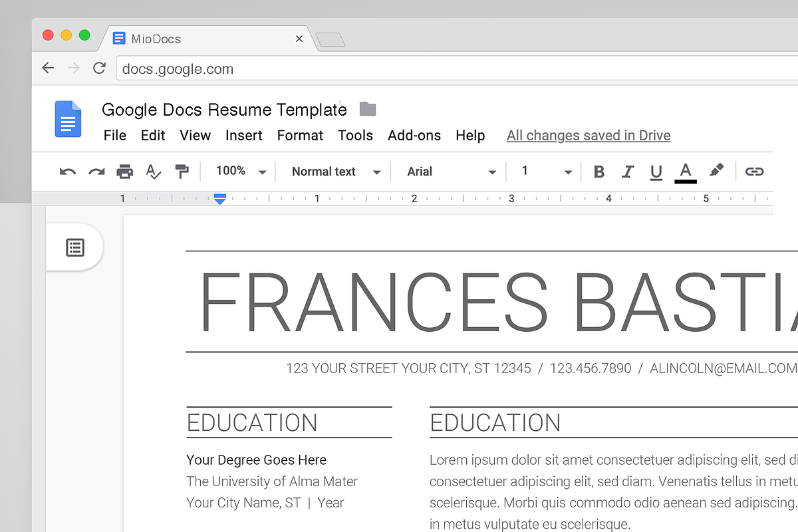This screenshot has height=532, width=798.
Task: Open the highlight color marker
Action: click(716, 170)
